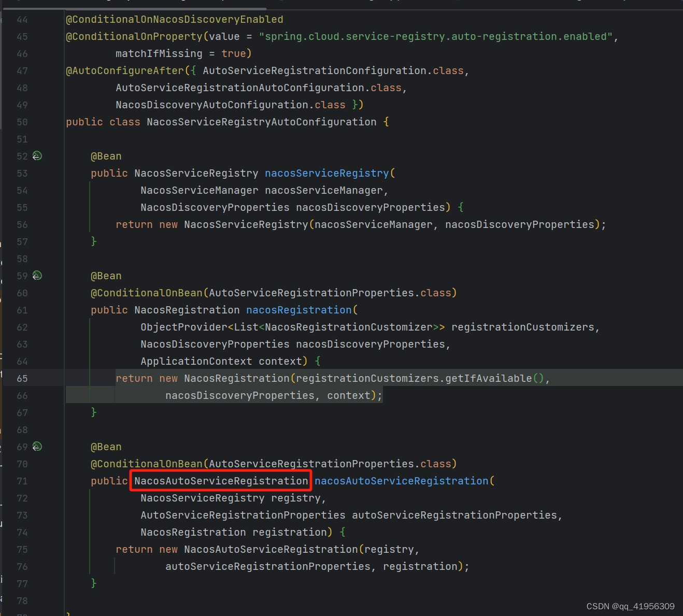Click AutoServiceRegistrationConfiguration.class on line 47
683x616 pixels.
pos(333,70)
